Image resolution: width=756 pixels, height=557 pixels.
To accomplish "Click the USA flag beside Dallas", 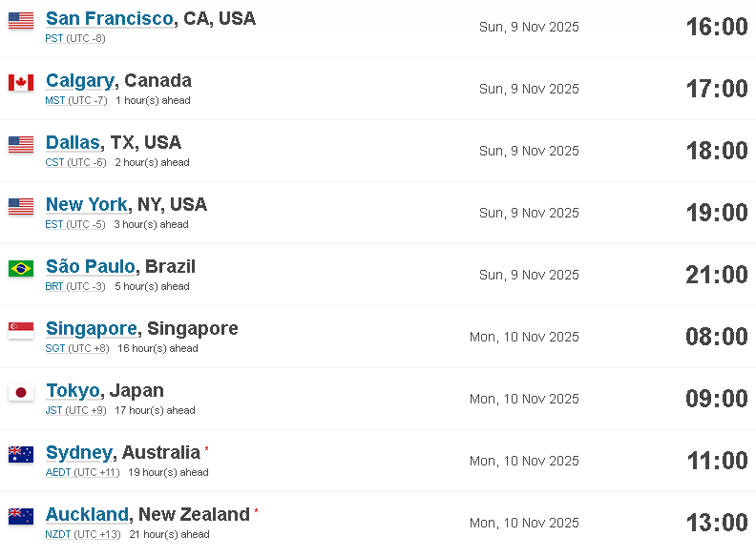I will (21, 145).
